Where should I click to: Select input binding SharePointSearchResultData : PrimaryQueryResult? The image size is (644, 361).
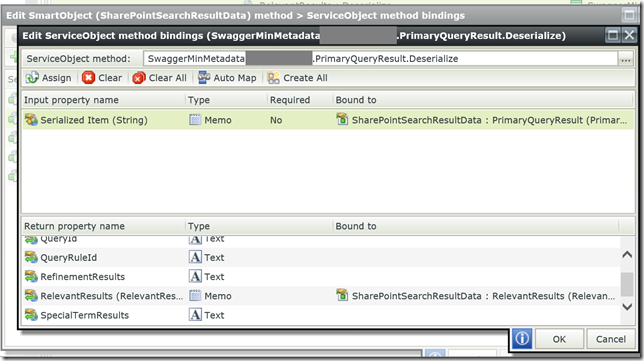(489, 120)
